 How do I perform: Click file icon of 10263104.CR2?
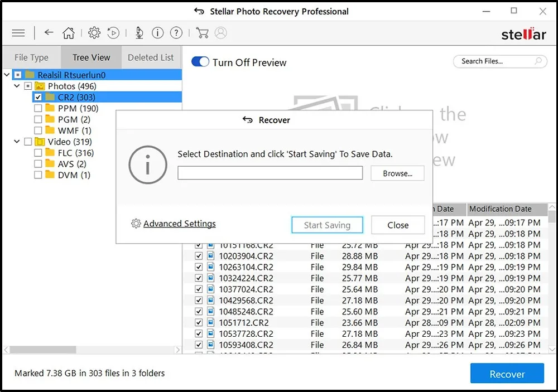pos(211,267)
